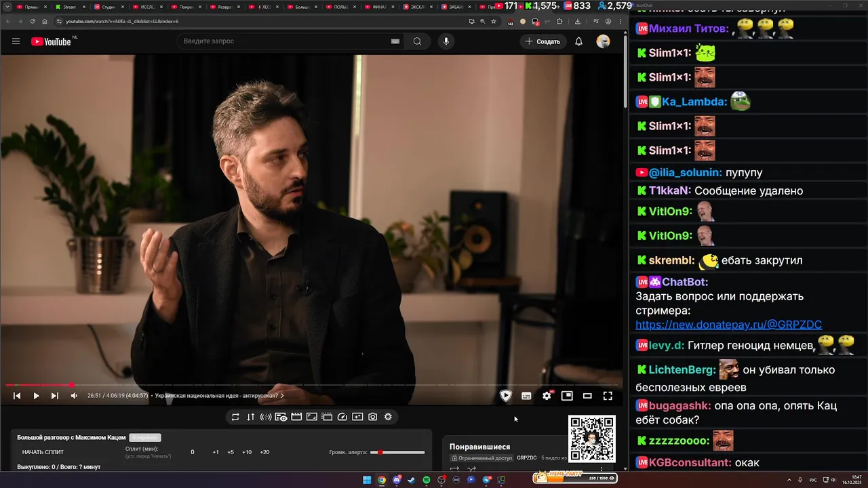Open Steam from the taskbar
Viewport: 868px width, 488px height.
[412, 480]
